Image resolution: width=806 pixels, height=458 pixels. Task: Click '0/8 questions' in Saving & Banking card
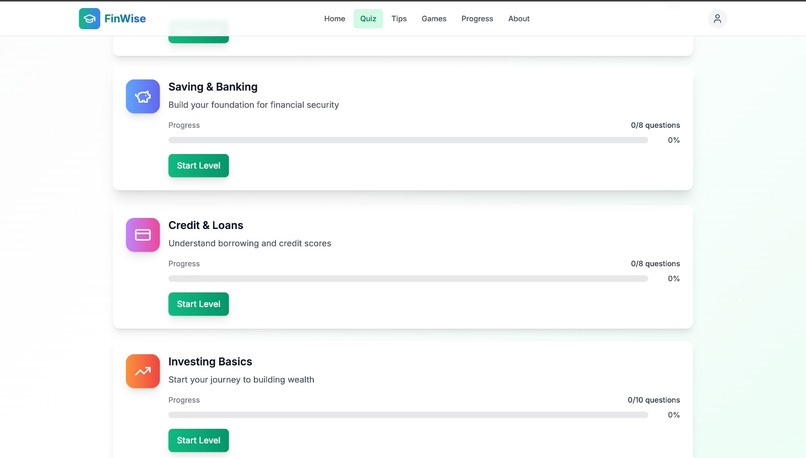(655, 125)
